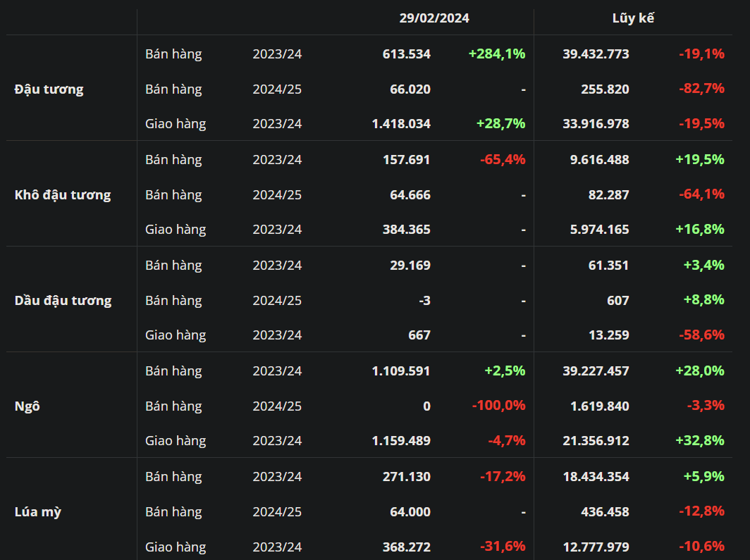This screenshot has height=560, width=750.
Task: Click the -3 soybean oil value
Action: pyautogui.click(x=424, y=300)
